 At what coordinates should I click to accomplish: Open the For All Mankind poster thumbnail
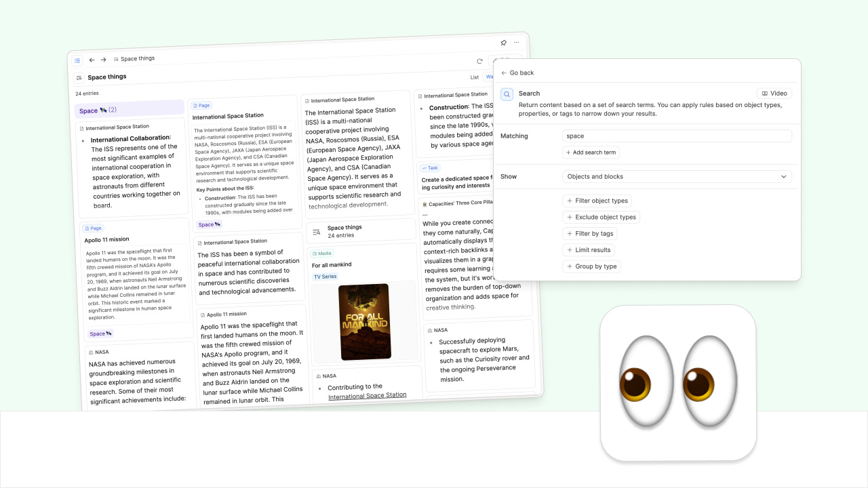click(365, 322)
